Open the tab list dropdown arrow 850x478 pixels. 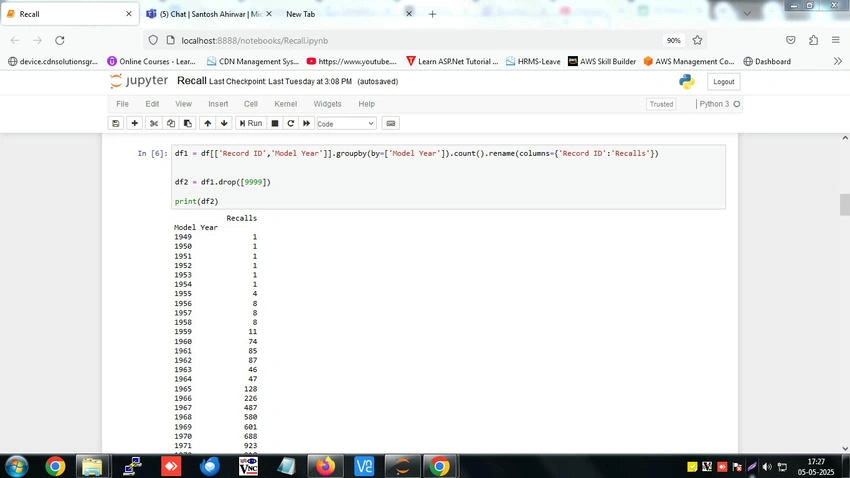point(747,14)
